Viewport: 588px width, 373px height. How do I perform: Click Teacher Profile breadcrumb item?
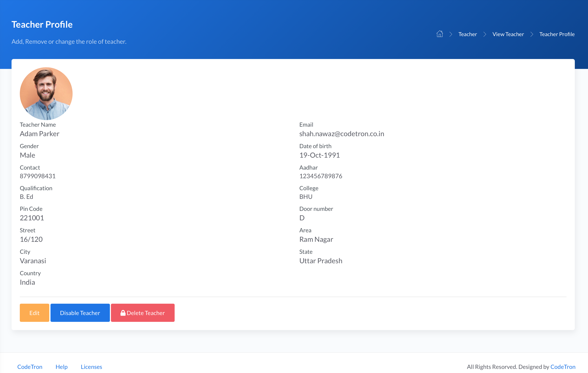pyautogui.click(x=557, y=34)
